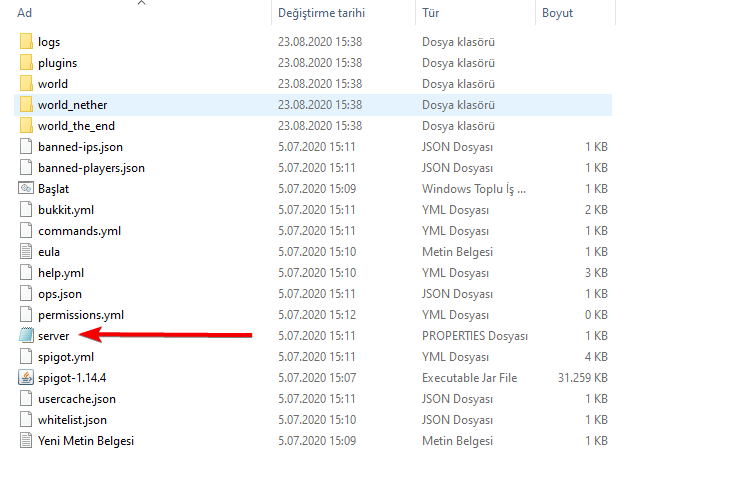Select the file name "bukkit.yml"
The image size is (754, 482).
(66, 210)
